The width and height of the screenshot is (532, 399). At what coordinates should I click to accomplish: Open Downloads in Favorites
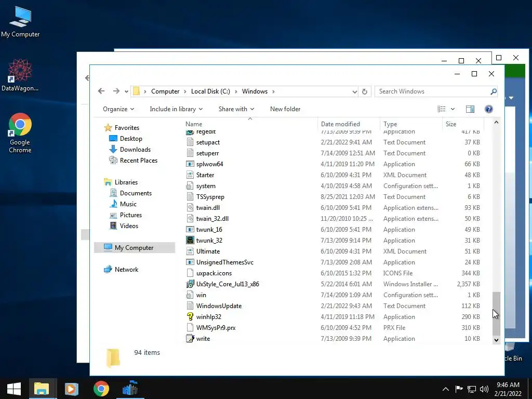(x=135, y=149)
